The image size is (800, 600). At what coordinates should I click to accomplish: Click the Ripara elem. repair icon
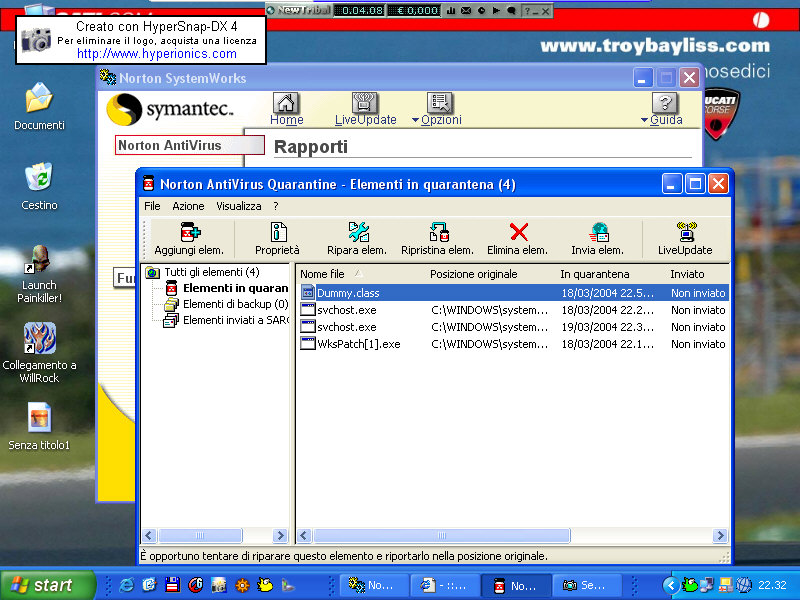357,238
